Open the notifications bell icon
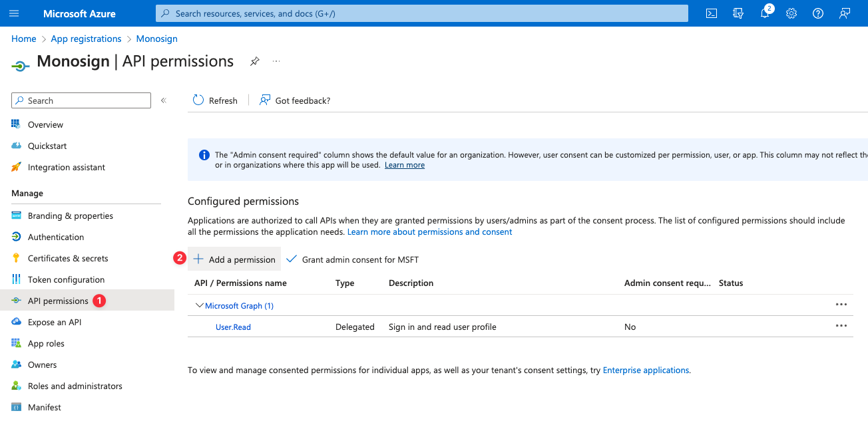This screenshot has width=868, height=425. [765, 13]
